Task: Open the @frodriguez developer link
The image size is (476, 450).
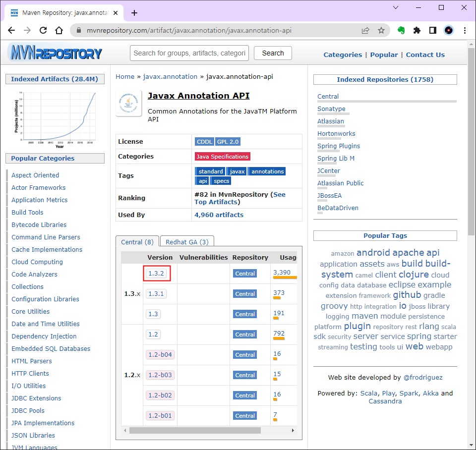Action: 422,378
